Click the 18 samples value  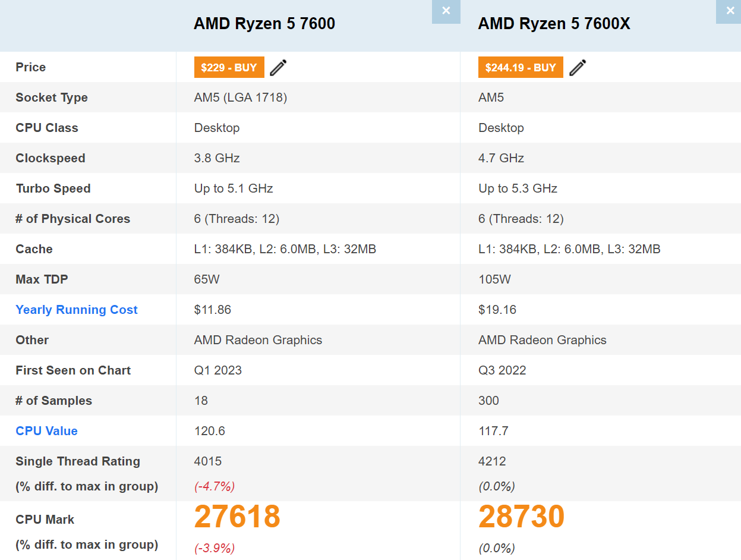pyautogui.click(x=201, y=401)
